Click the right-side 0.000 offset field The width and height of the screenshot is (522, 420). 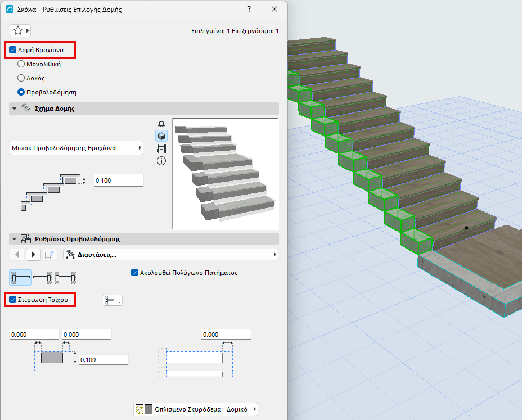click(226, 335)
